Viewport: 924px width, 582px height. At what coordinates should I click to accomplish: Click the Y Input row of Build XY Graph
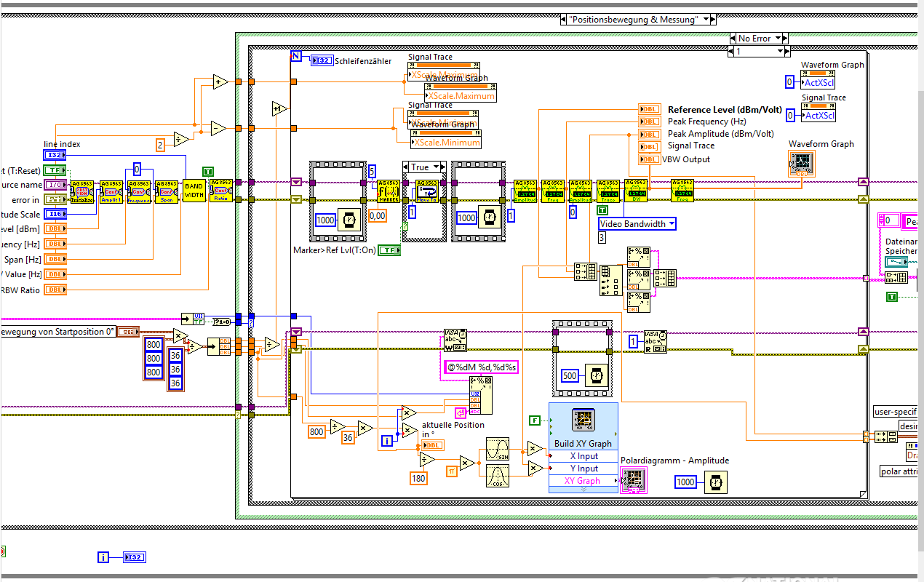coord(584,469)
